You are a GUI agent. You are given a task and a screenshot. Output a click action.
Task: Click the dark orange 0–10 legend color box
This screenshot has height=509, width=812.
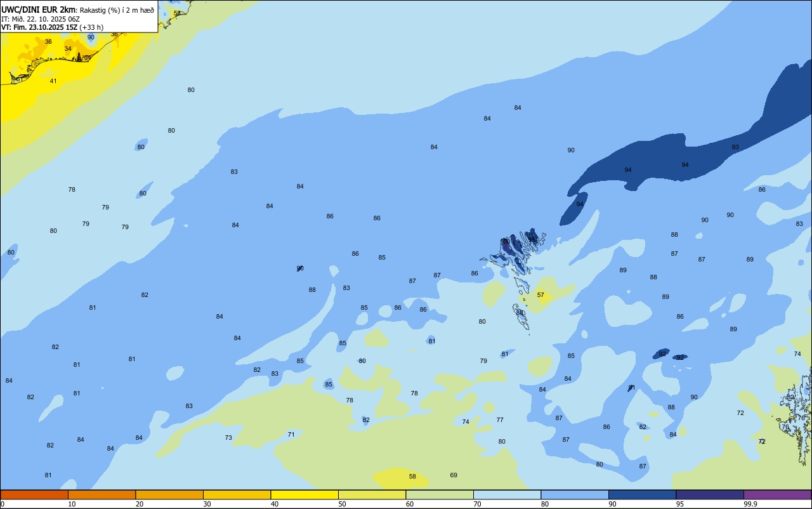[34, 494]
